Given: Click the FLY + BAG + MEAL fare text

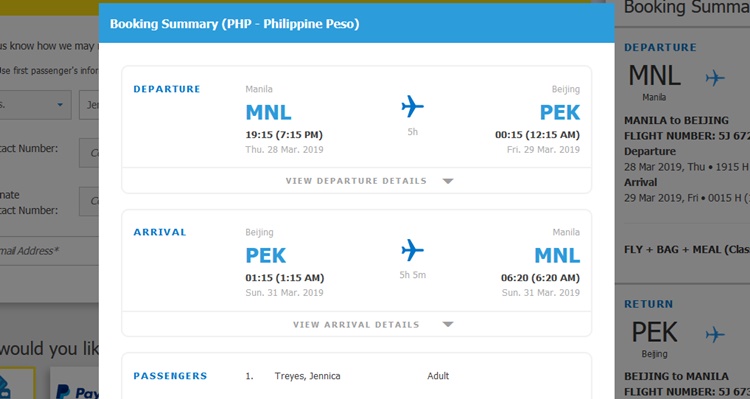Looking at the screenshot, I should pos(687,250).
